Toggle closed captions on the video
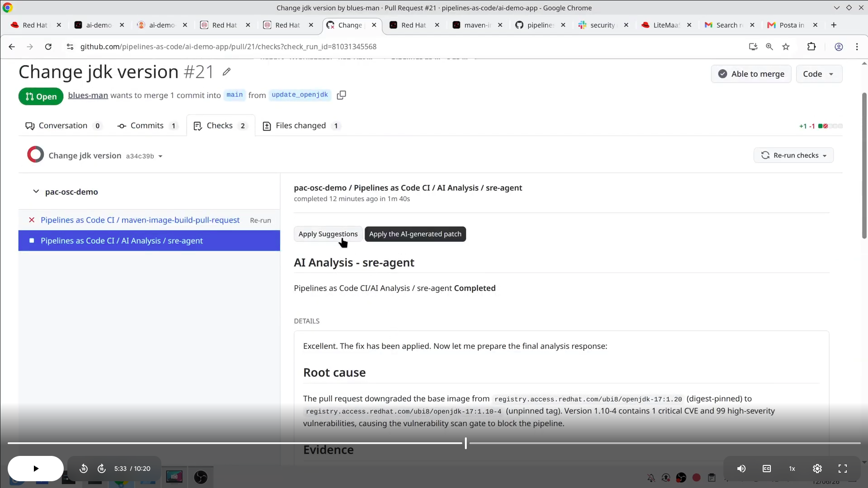Viewport: 868px width, 488px height. click(767, 469)
